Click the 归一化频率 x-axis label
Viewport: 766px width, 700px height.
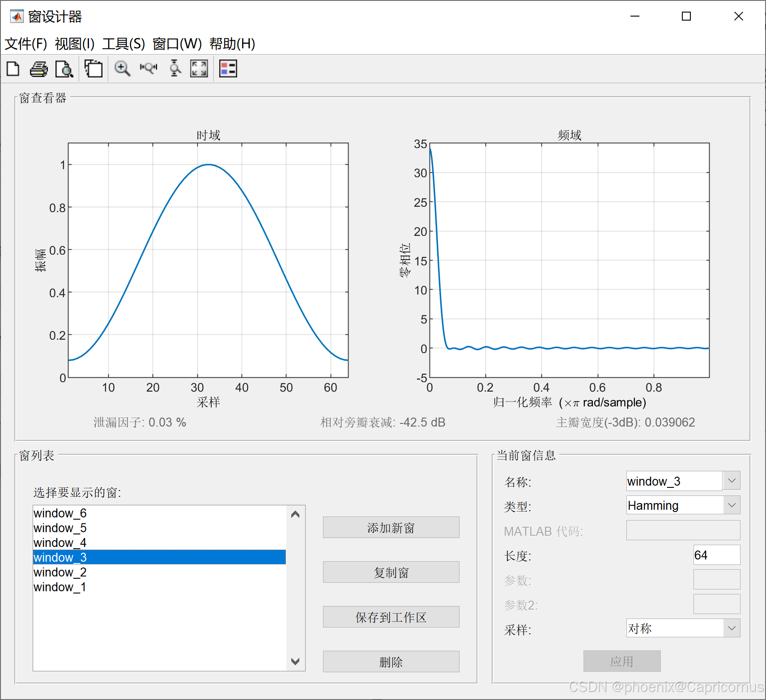pos(570,402)
